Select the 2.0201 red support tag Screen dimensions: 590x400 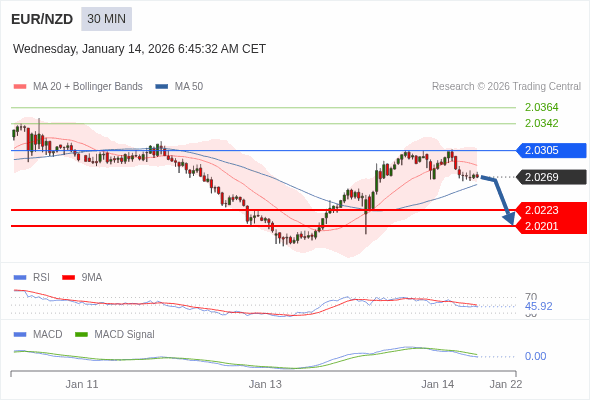tap(551, 226)
